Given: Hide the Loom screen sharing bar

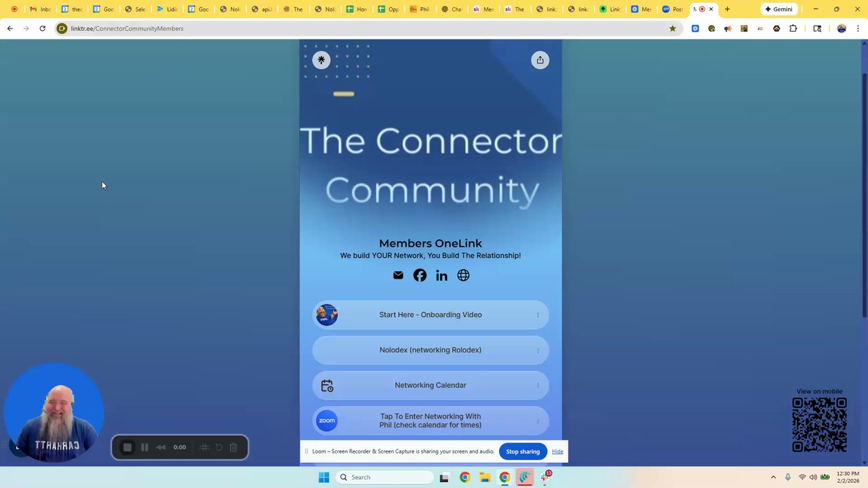Looking at the screenshot, I should (x=557, y=451).
